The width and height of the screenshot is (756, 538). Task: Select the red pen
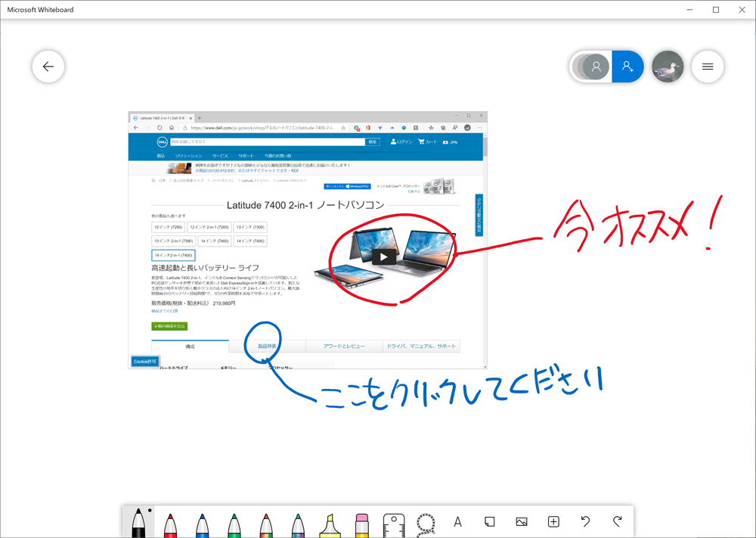169,525
